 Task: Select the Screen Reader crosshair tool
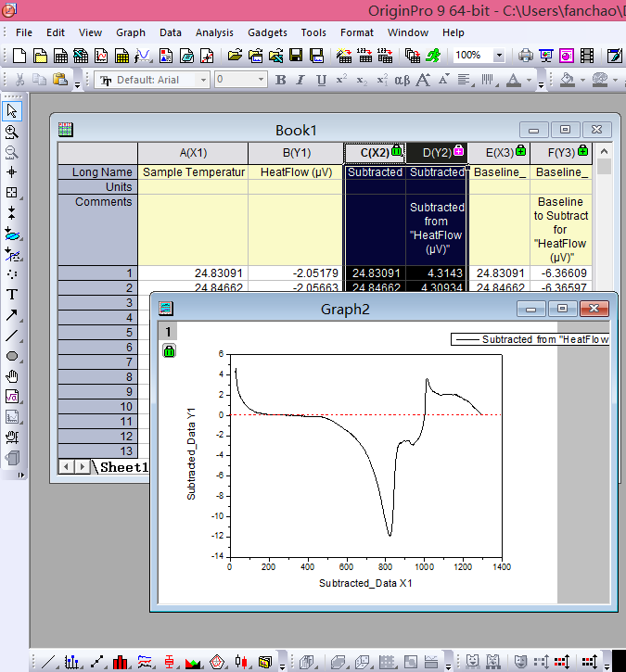(x=12, y=172)
